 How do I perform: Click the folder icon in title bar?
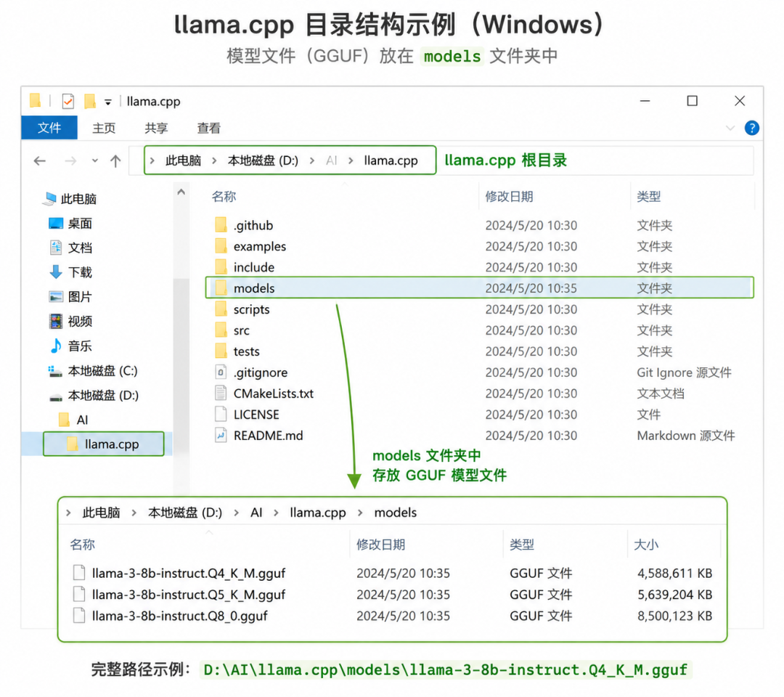(x=35, y=100)
